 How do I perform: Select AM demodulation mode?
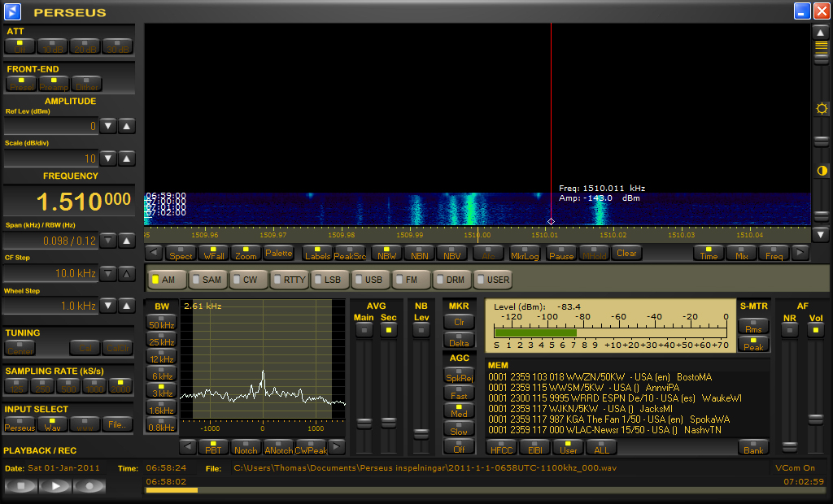coord(168,280)
